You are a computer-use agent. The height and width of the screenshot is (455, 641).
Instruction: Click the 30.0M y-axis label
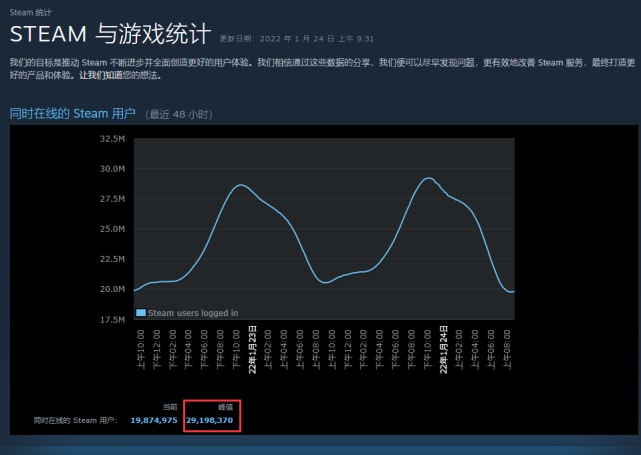[112, 169]
